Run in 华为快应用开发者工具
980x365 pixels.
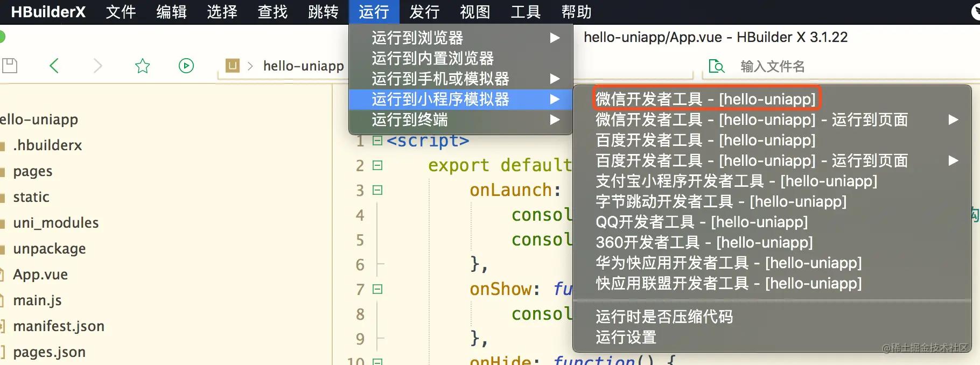(x=772, y=263)
